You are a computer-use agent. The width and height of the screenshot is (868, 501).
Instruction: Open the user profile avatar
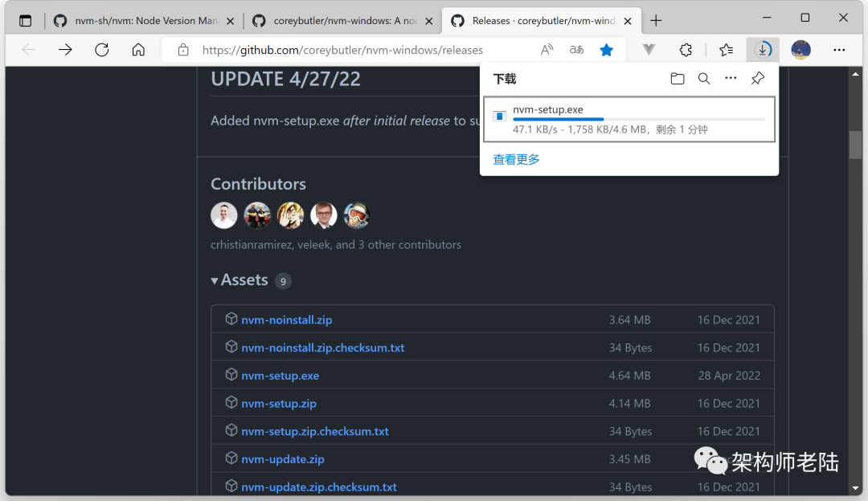801,50
